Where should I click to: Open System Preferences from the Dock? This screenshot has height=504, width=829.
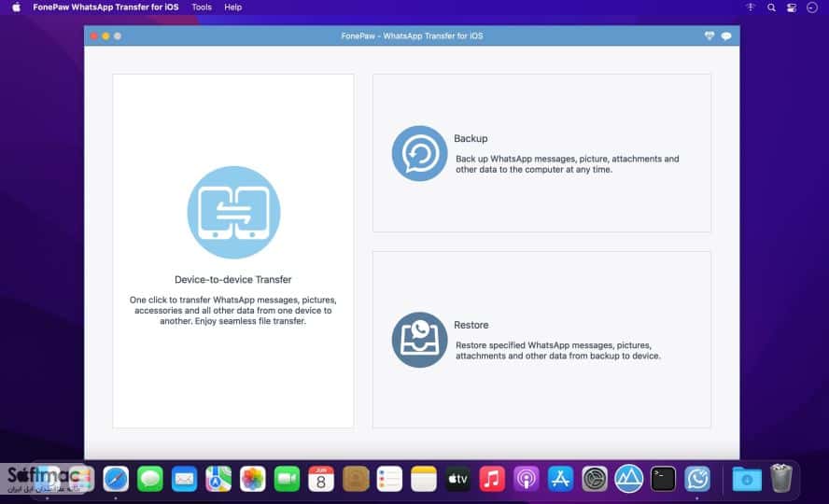[595, 479]
